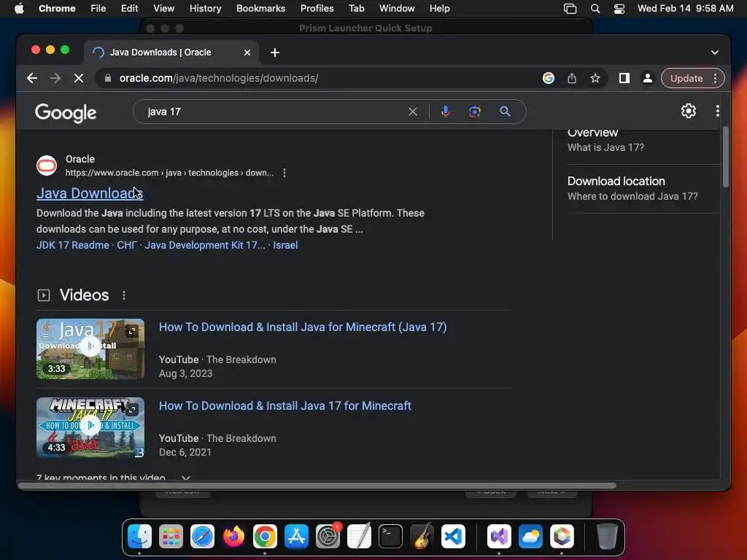Open the Chrome menu in menu bar

pyautogui.click(x=57, y=9)
